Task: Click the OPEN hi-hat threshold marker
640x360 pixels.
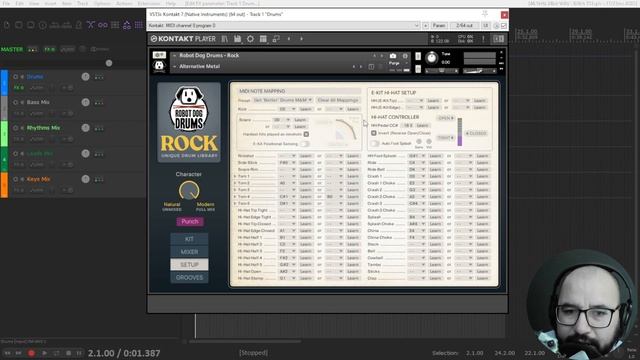Action: click(445, 118)
